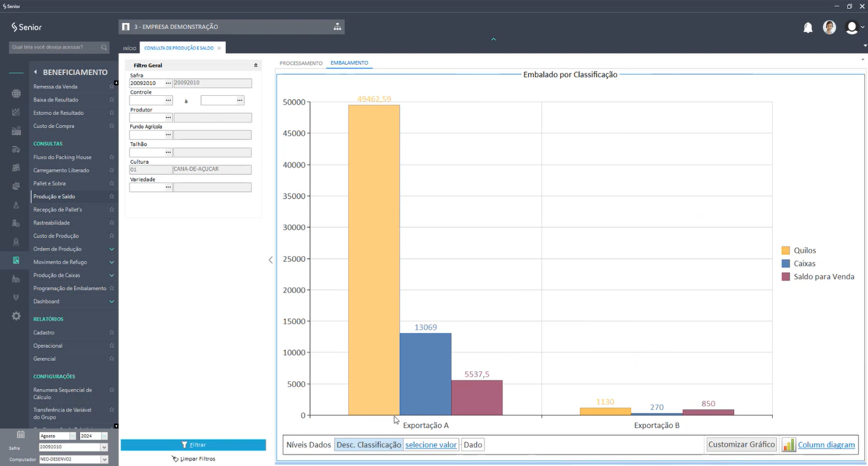Click the calendar icon beside Agosto

[x=21, y=435]
